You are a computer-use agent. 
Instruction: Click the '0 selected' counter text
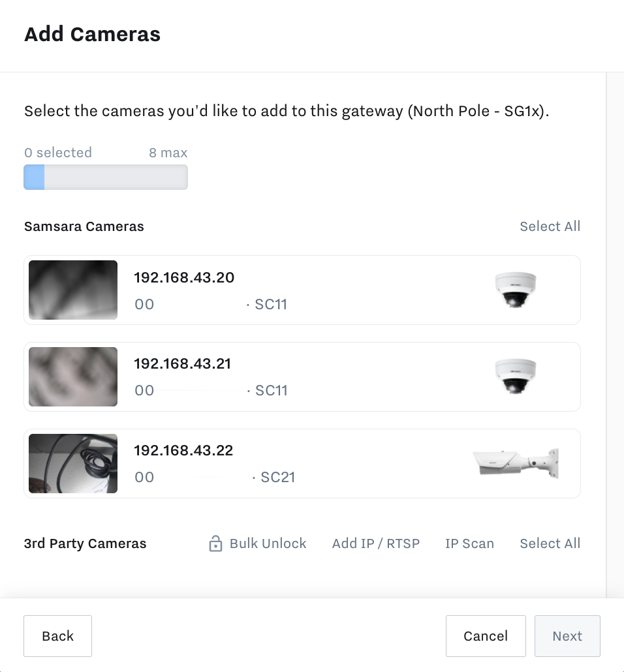[58, 153]
